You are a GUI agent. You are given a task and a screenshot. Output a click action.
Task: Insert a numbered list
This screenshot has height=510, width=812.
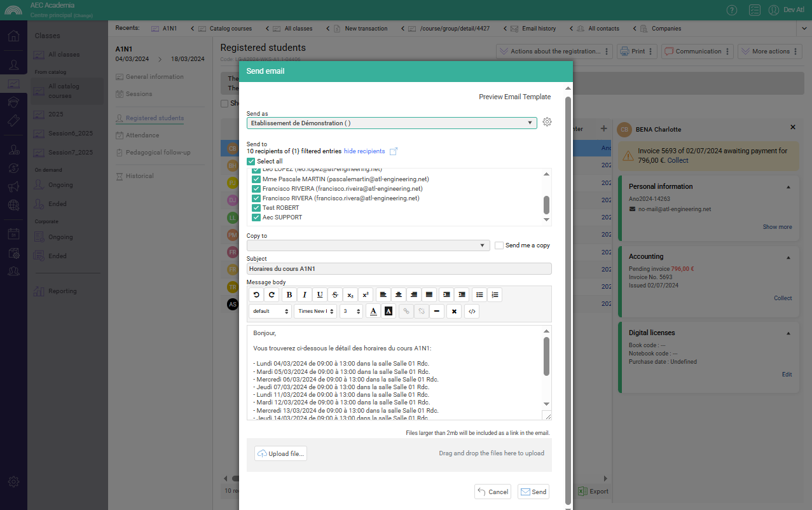click(495, 294)
